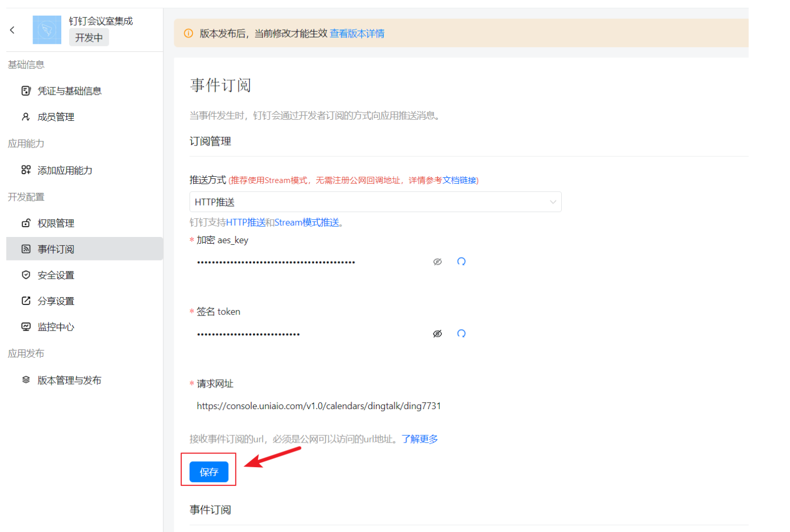This screenshot has width=790, height=532.
Task: Click the 钉钉会议室集成 app logo thumbnail
Action: click(47, 30)
